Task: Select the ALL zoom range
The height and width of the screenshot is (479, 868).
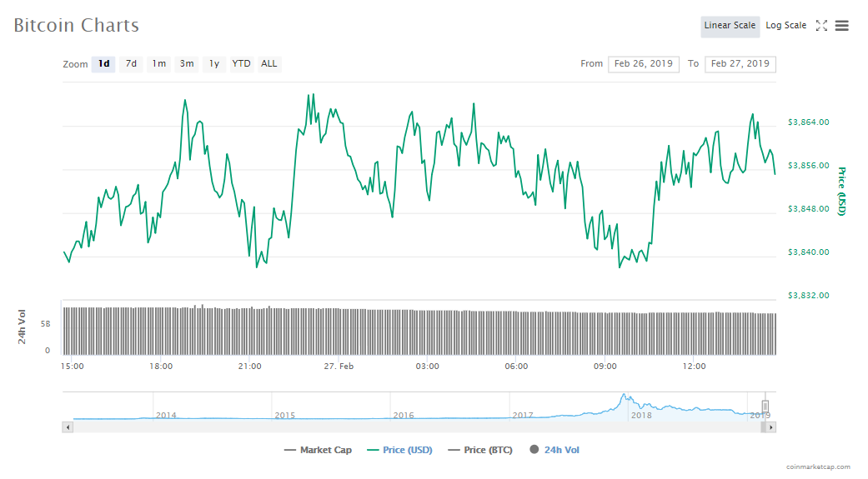Action: pos(268,64)
